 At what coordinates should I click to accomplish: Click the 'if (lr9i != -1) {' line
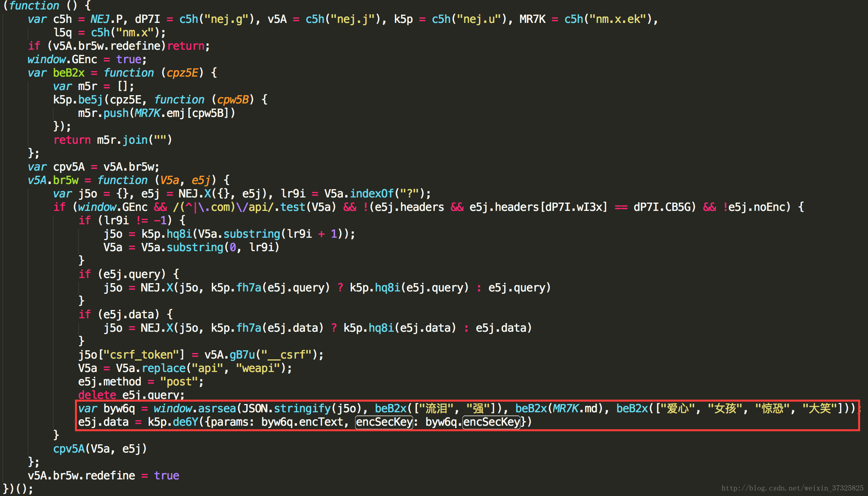pos(132,221)
